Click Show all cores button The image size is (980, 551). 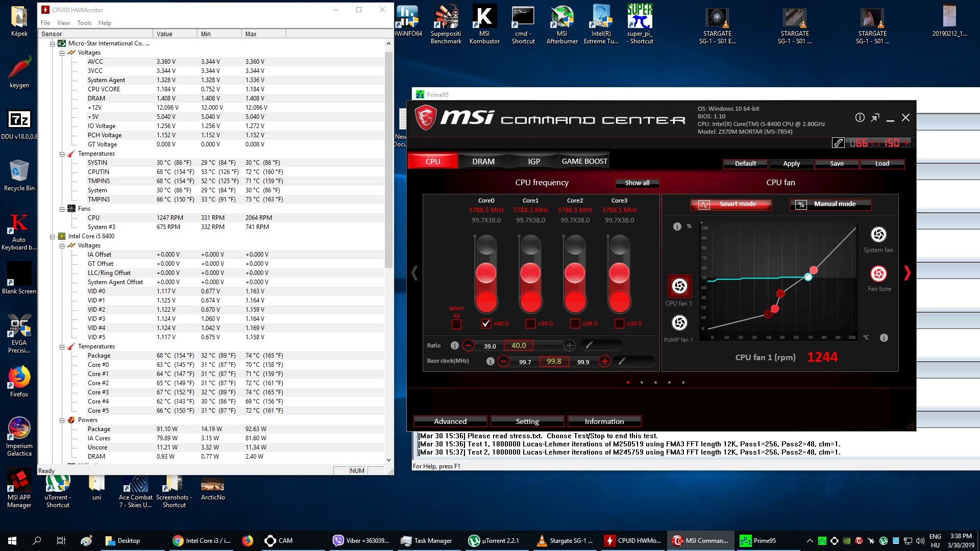point(637,183)
